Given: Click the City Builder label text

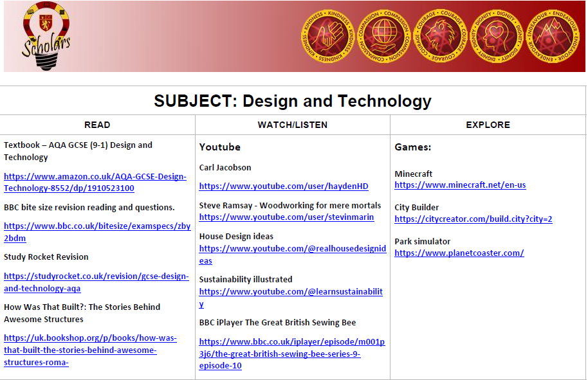Looking at the screenshot, I should 417,208.
